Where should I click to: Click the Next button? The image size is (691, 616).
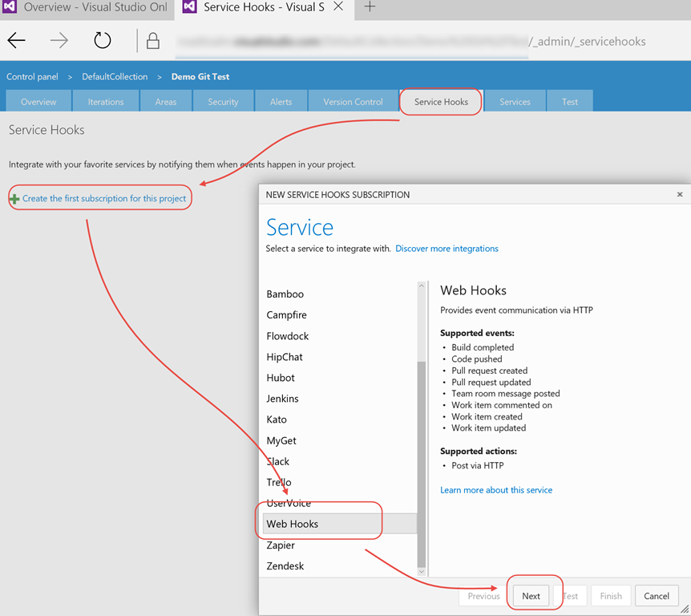531,596
